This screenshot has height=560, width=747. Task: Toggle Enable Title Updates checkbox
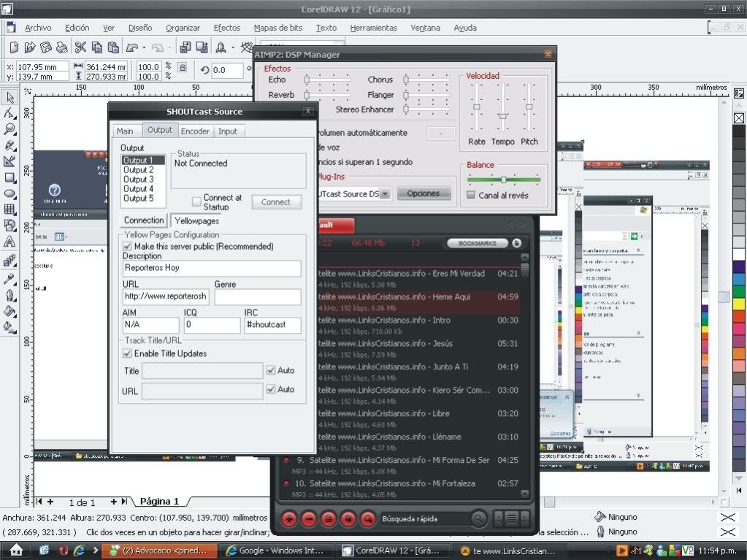[127, 353]
